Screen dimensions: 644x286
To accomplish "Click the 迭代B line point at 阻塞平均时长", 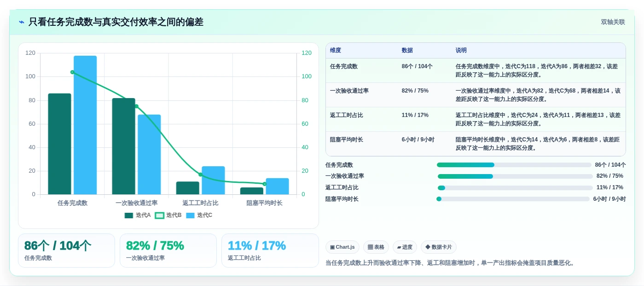I will pyautogui.click(x=264, y=184).
